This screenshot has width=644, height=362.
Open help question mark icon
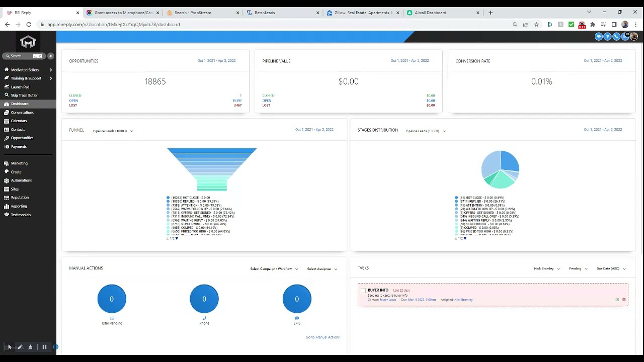point(607,36)
